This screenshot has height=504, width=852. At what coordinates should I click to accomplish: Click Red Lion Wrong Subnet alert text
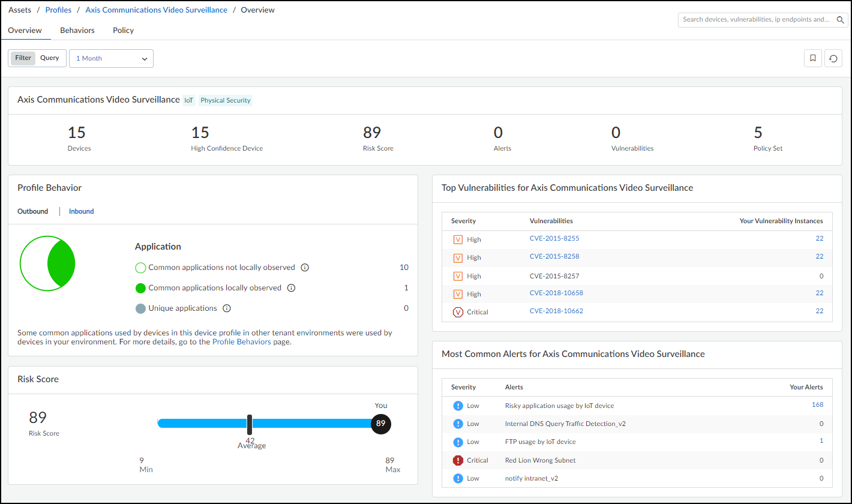pyautogui.click(x=539, y=460)
